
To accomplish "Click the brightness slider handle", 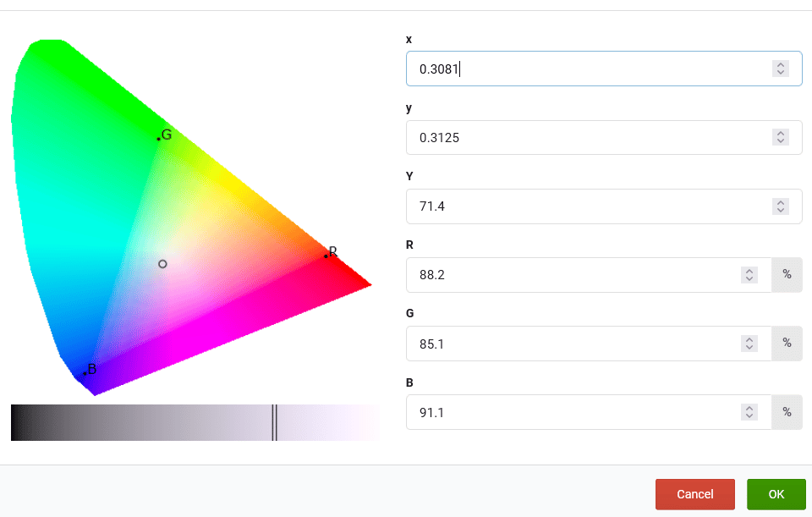I will [x=274, y=422].
